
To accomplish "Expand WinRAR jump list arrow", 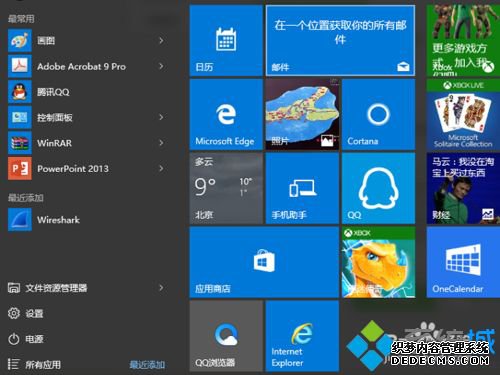I will pyautogui.click(x=161, y=143).
